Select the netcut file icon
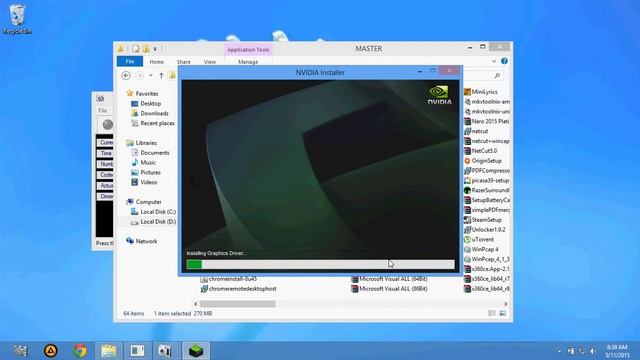The height and width of the screenshot is (360, 640). [467, 131]
